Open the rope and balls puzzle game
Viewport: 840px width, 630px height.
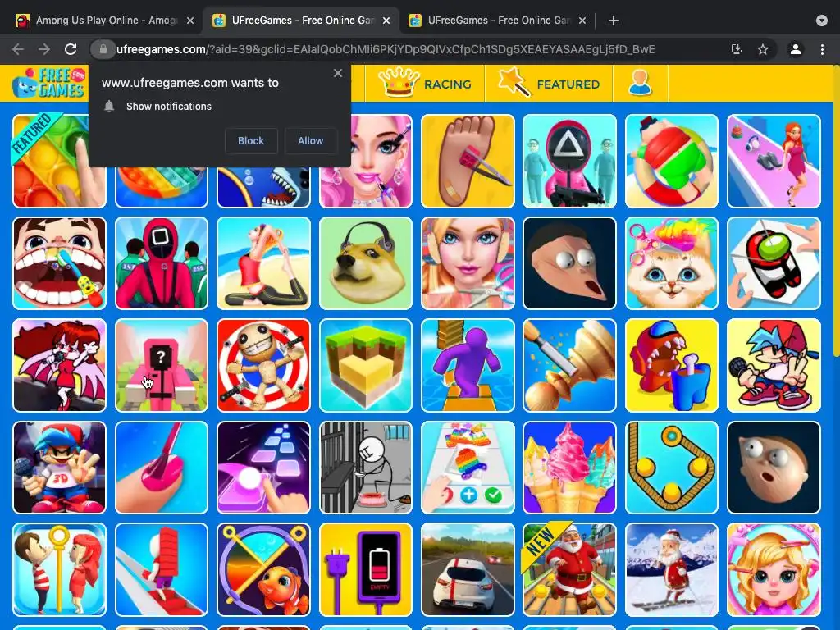tap(672, 468)
